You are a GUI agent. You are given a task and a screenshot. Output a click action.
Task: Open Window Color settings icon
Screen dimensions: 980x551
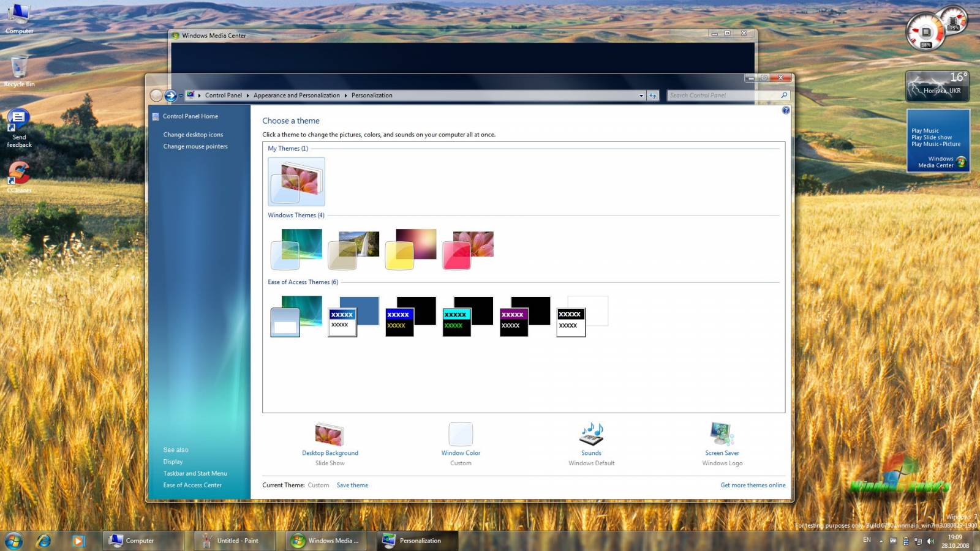(x=461, y=434)
